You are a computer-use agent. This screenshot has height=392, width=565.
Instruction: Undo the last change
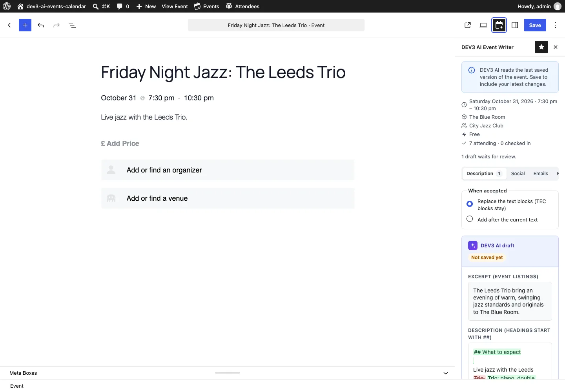[x=41, y=25]
